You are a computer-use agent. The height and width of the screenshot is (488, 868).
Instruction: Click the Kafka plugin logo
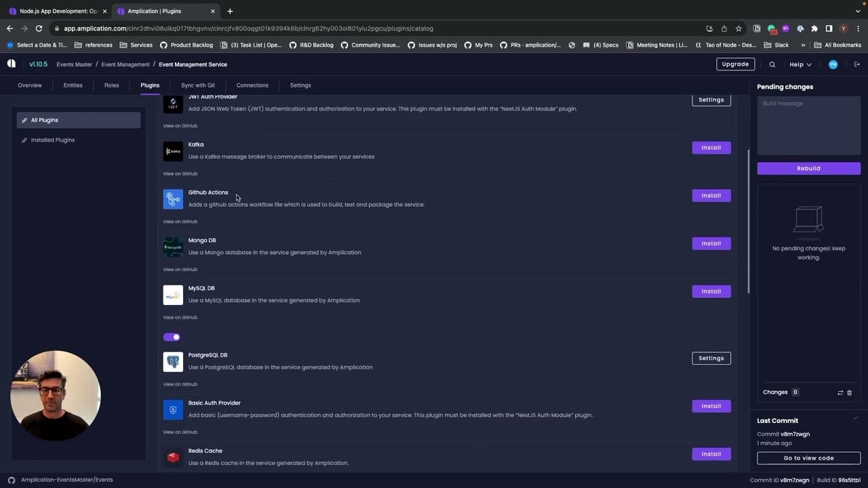coord(173,150)
